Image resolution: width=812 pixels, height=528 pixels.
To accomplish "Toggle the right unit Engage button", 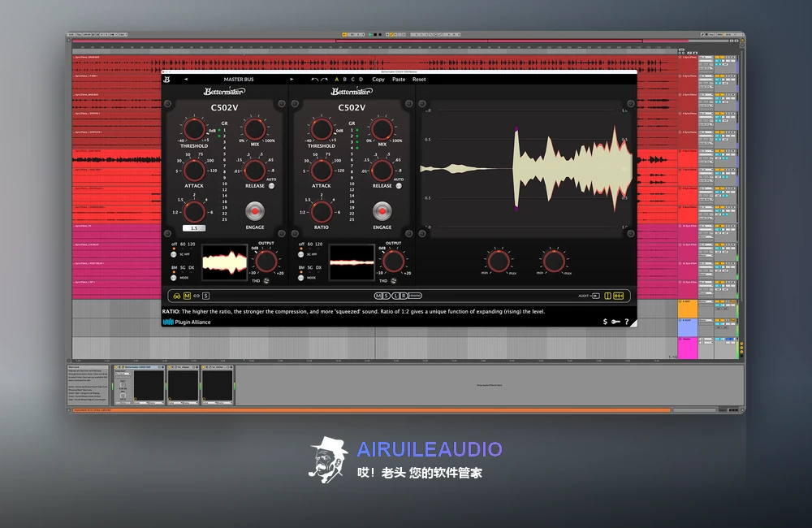I will tap(382, 211).
